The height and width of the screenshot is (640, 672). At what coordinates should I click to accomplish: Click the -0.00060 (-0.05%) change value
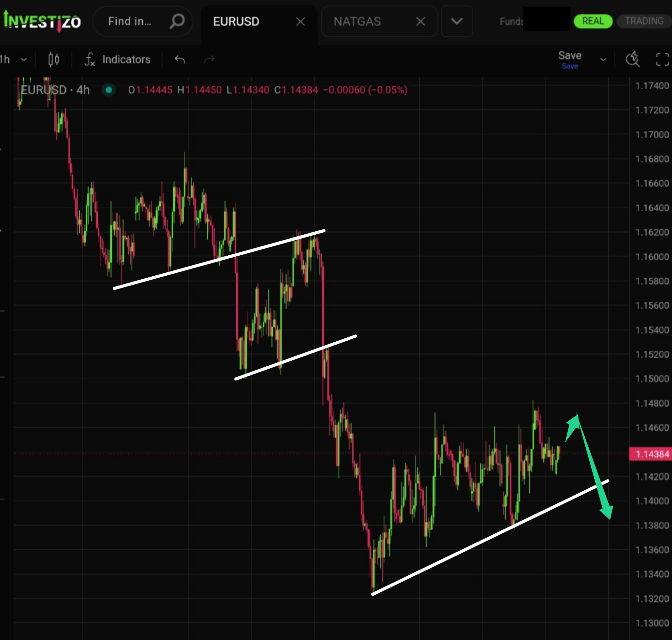coord(365,90)
